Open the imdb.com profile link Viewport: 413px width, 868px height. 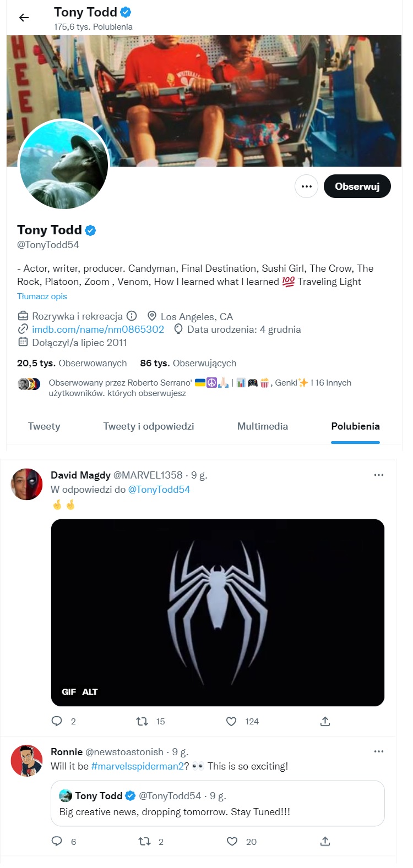point(98,329)
